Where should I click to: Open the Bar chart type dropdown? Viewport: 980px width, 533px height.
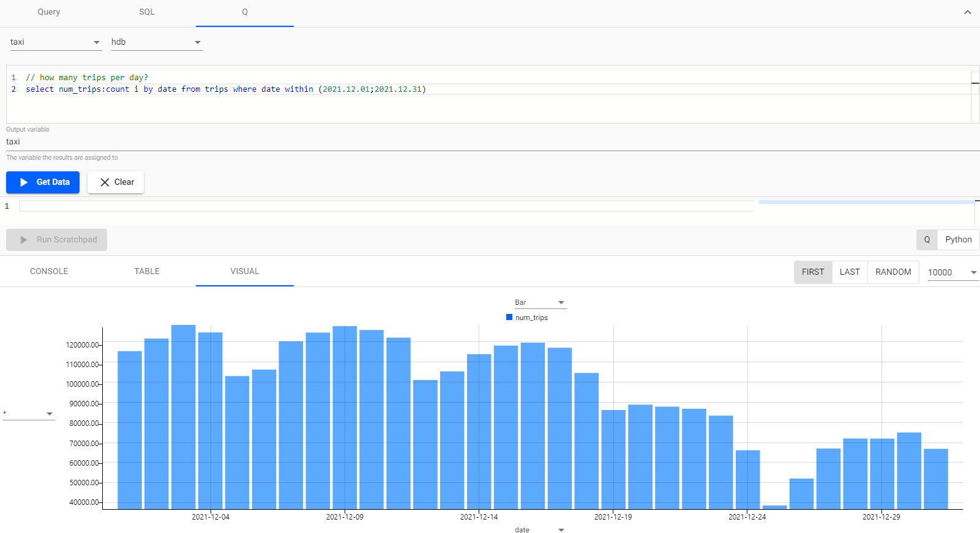(x=540, y=302)
